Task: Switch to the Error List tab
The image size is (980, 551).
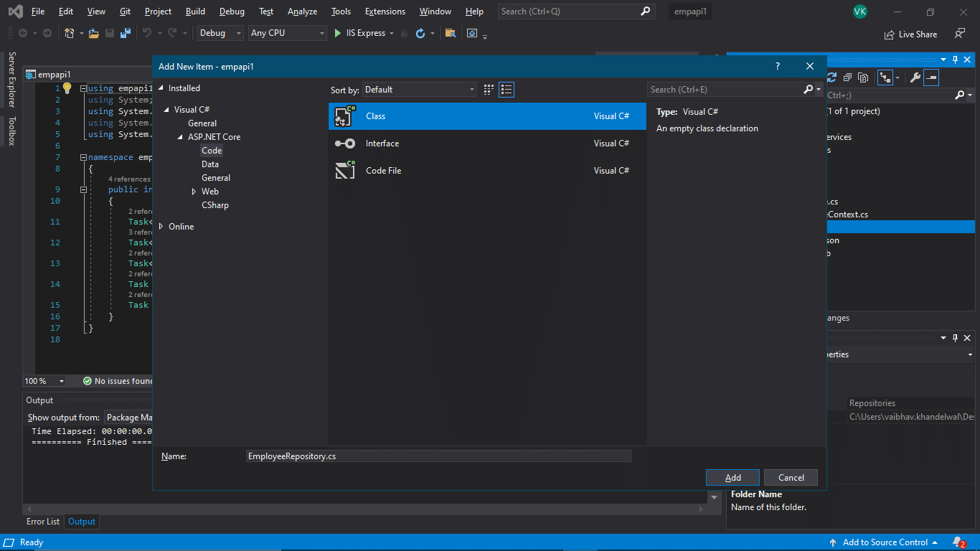Action: pos(43,522)
